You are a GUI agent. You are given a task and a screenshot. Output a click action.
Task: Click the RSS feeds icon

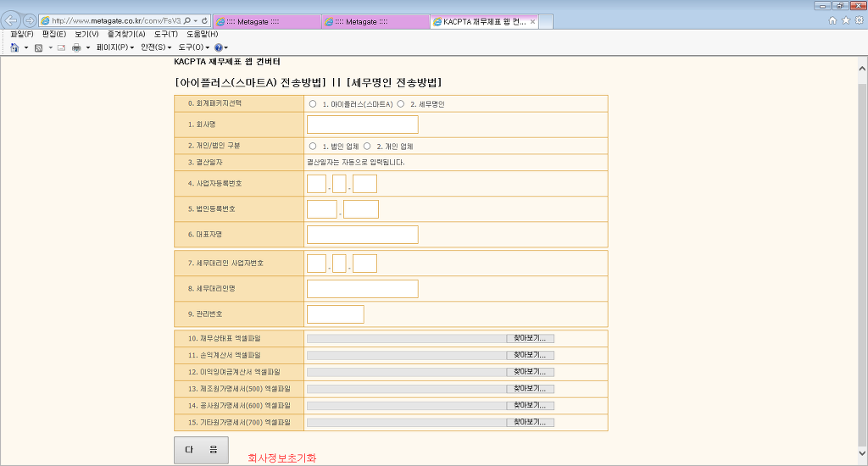(x=39, y=47)
